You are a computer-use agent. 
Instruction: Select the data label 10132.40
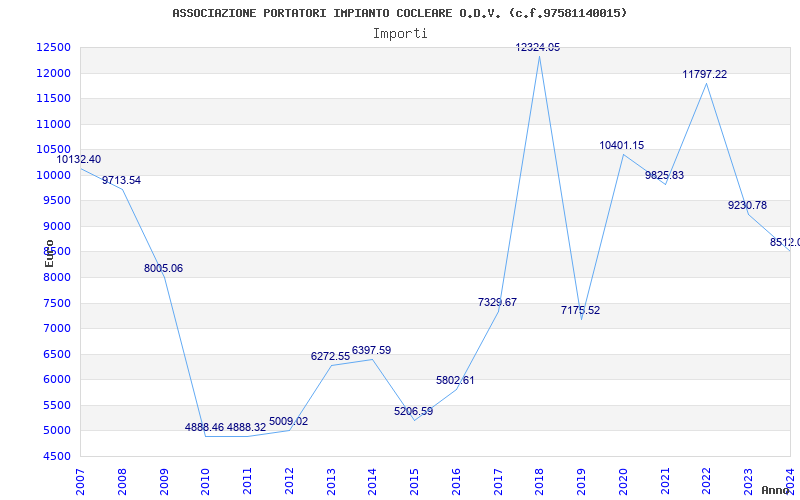[79, 159]
